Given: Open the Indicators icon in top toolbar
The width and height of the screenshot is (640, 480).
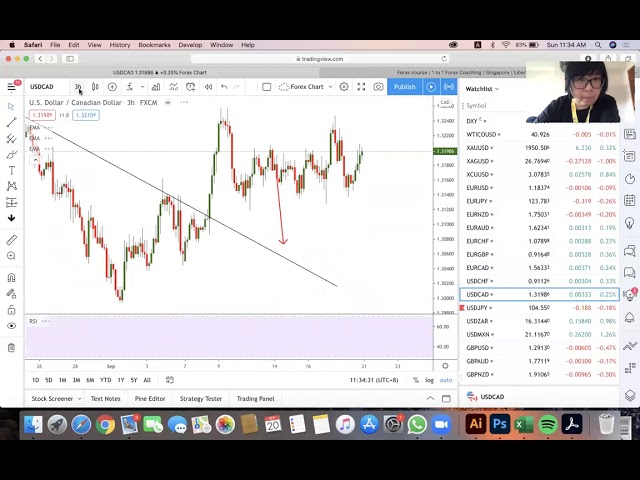Looking at the screenshot, I should click(155, 87).
